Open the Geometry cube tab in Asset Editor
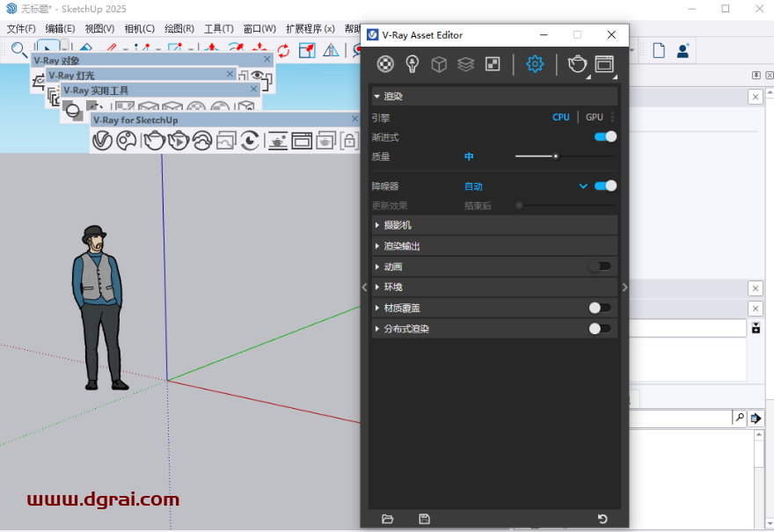This screenshot has width=774, height=532. pos(439,64)
